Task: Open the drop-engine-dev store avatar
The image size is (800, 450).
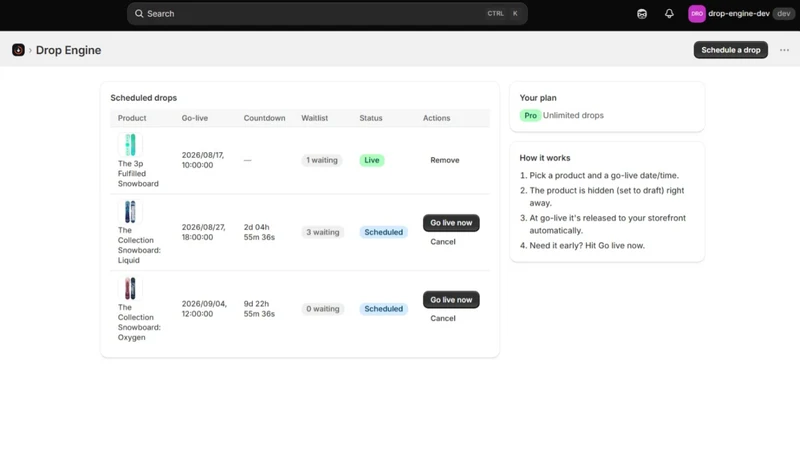Action: (696, 14)
